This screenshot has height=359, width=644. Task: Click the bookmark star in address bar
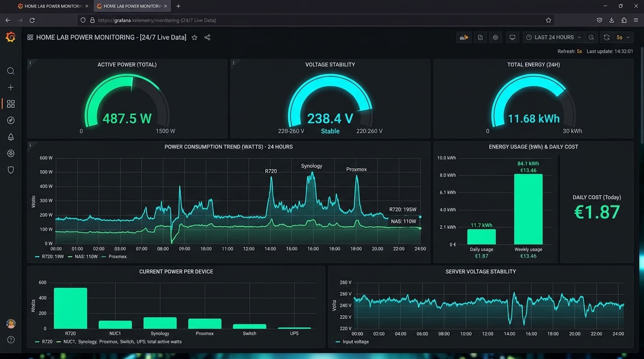[x=549, y=20]
